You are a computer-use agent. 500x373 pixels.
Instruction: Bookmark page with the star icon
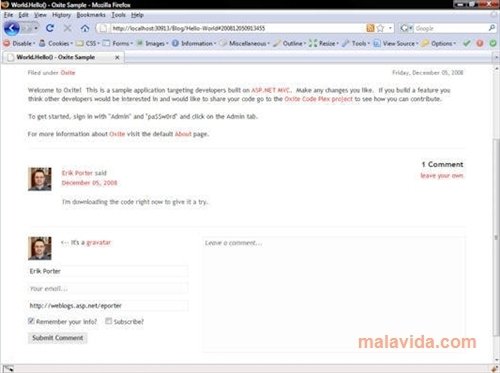380,28
